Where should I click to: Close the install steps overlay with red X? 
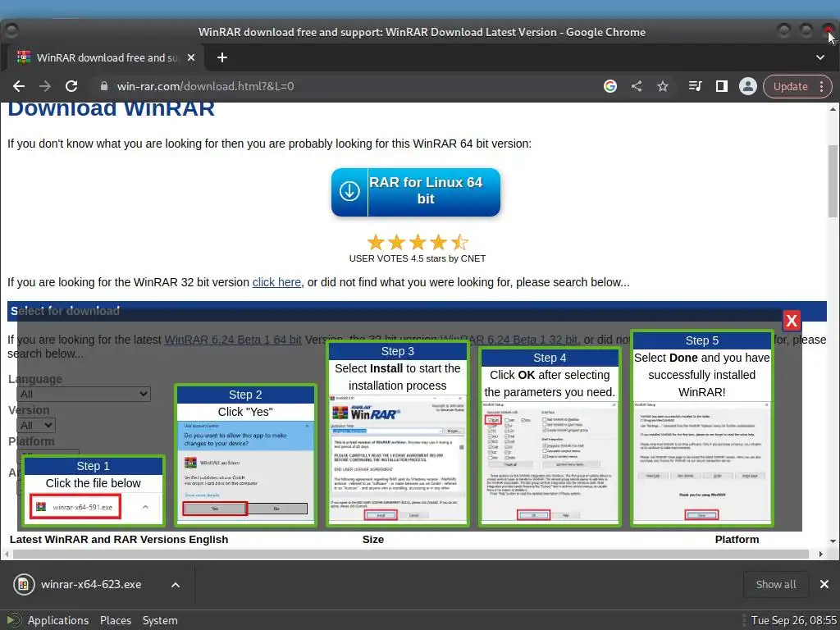pos(792,321)
